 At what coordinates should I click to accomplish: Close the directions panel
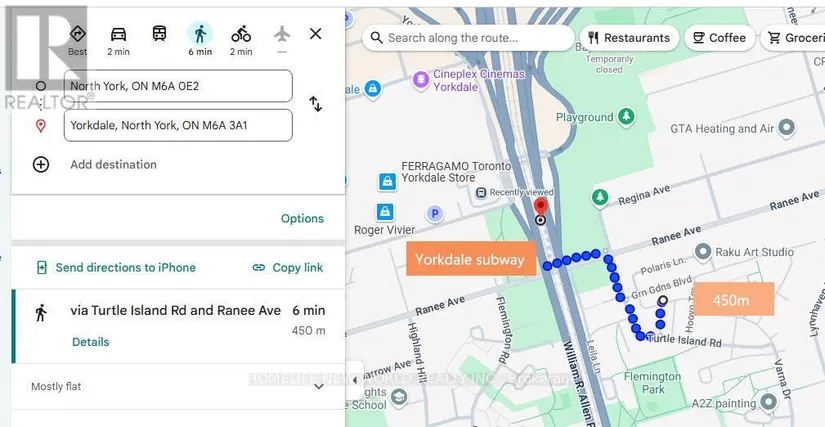316,34
